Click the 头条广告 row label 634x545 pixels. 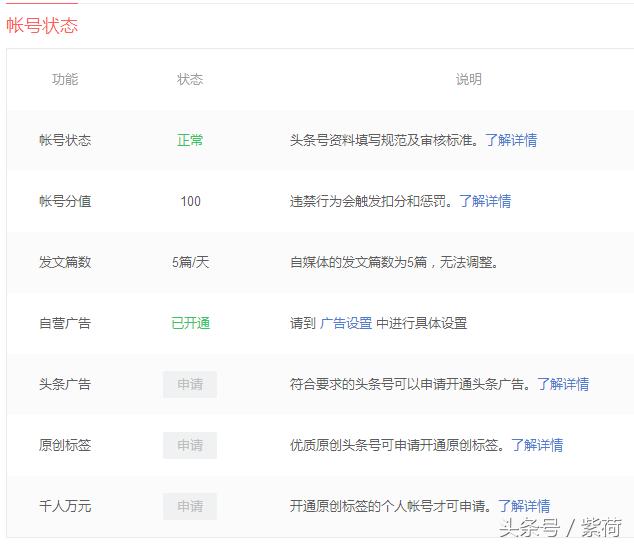[65, 384]
